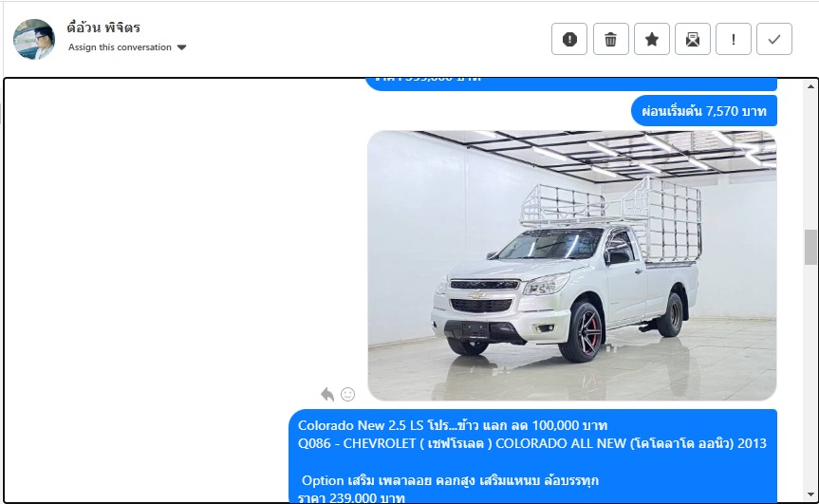Image resolution: width=819 pixels, height=504 pixels.
Task: Delete conversation using the trash icon
Action: (x=610, y=39)
